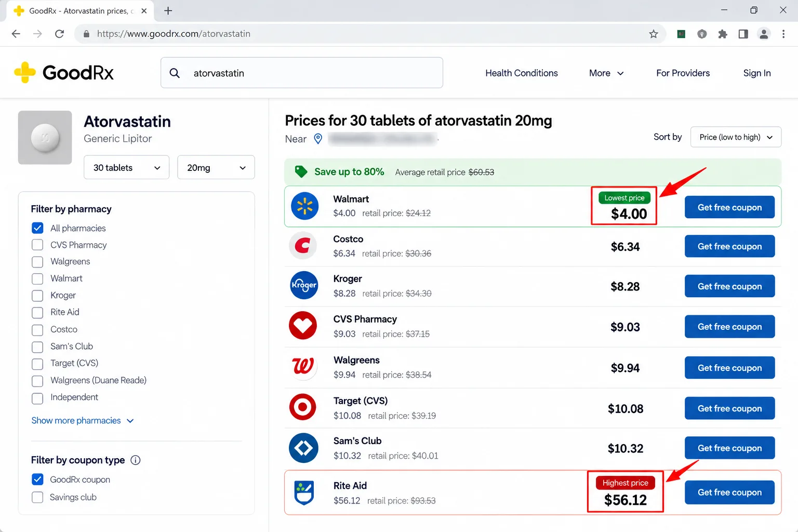Get free coupon for Kroger
Screen dimensions: 798x532
click(x=729, y=286)
